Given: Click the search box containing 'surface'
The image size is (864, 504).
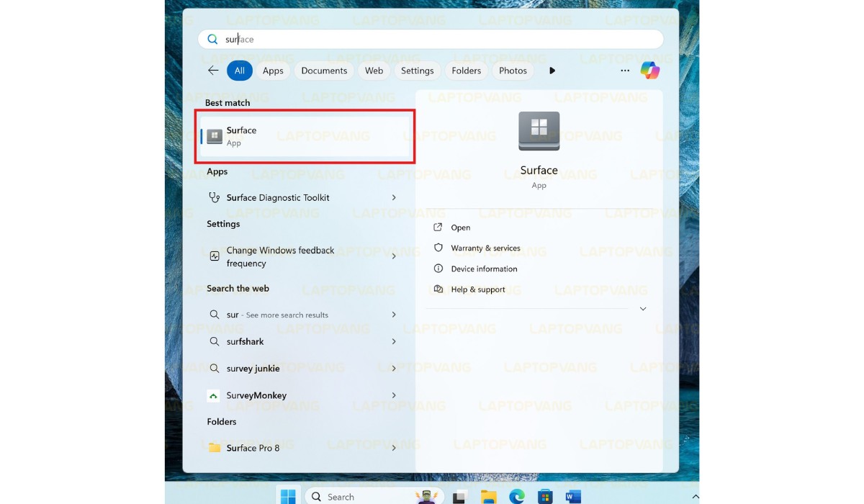Looking at the screenshot, I should tap(431, 40).
